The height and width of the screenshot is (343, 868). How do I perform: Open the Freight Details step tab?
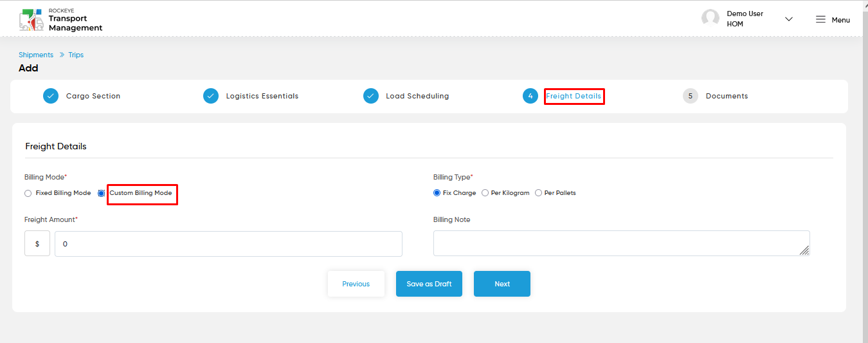[574, 96]
